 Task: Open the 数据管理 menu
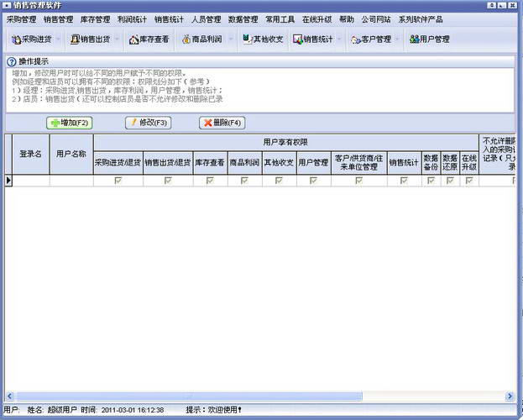243,18
